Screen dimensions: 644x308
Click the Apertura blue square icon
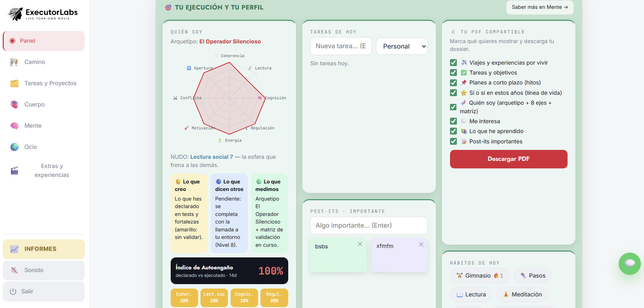pyautogui.click(x=189, y=68)
